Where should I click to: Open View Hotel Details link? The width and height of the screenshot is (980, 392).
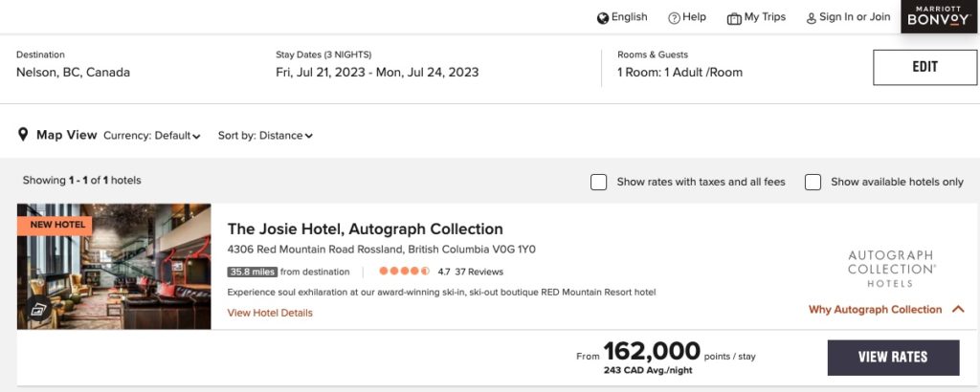click(x=270, y=313)
